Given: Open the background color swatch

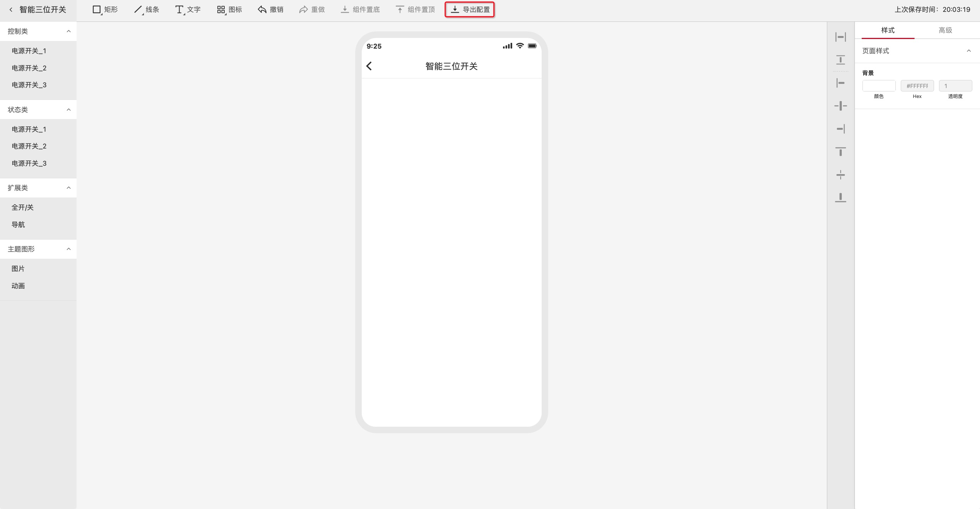Looking at the screenshot, I should [879, 86].
